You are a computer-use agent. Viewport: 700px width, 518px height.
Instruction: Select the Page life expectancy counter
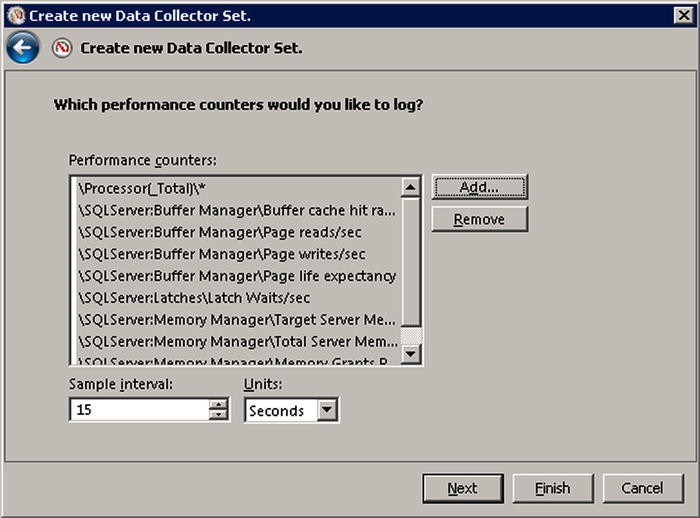pos(238,276)
